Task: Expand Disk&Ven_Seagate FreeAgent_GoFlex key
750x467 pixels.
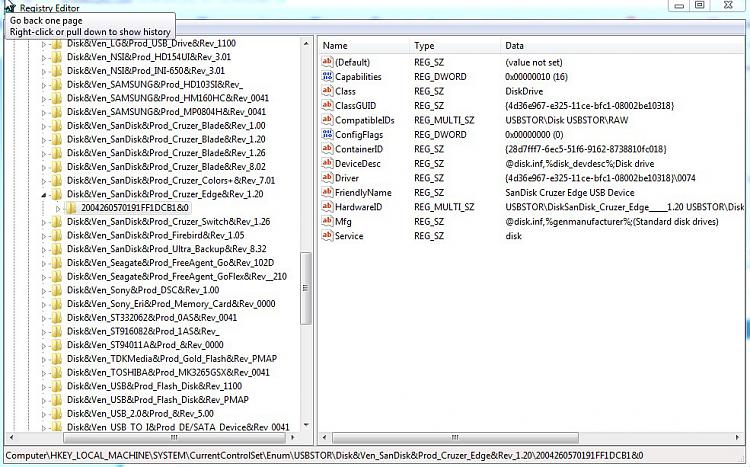Action: [x=44, y=278]
